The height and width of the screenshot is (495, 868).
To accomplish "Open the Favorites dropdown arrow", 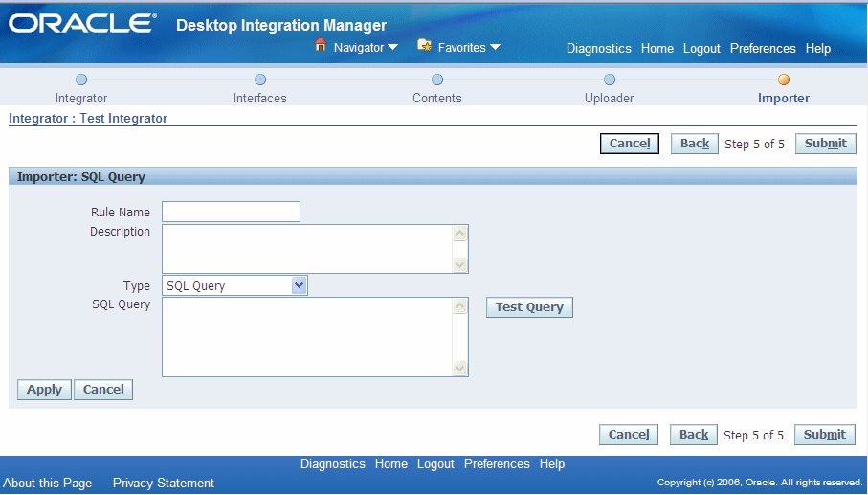I will pos(495,48).
